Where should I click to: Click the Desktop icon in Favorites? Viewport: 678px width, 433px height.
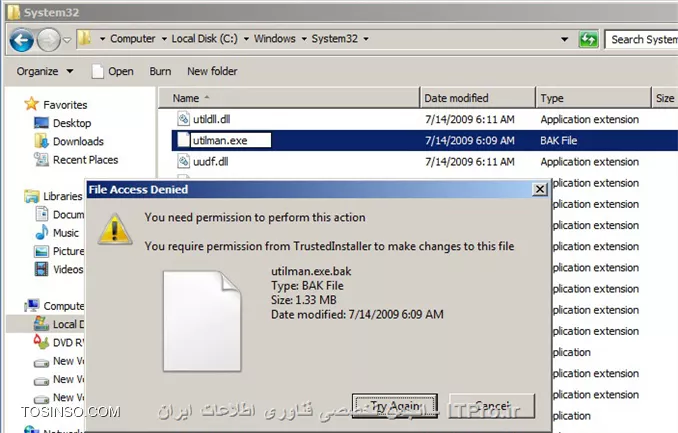pyautogui.click(x=41, y=123)
